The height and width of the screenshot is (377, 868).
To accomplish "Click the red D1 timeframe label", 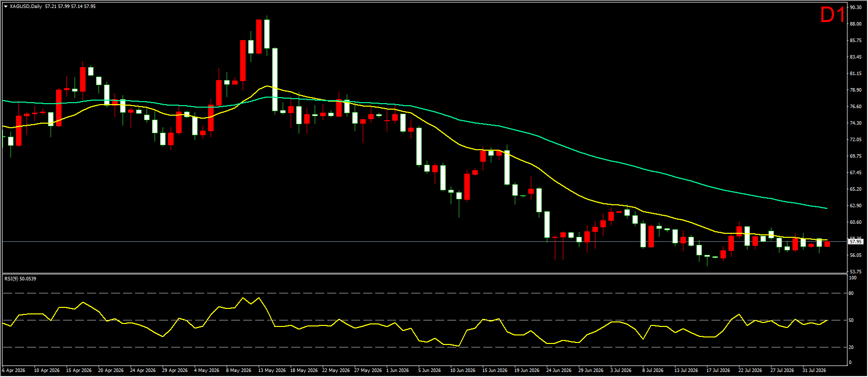I will (x=832, y=15).
